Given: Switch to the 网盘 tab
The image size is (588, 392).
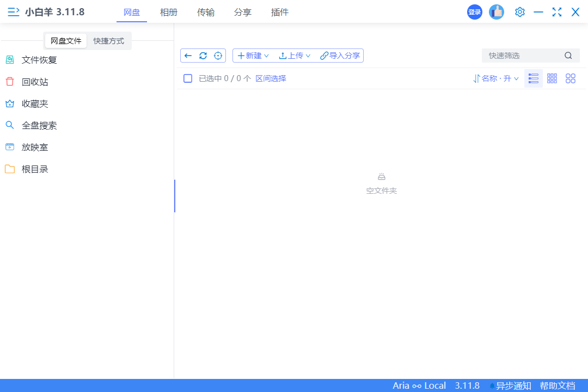Looking at the screenshot, I should 132,13.
